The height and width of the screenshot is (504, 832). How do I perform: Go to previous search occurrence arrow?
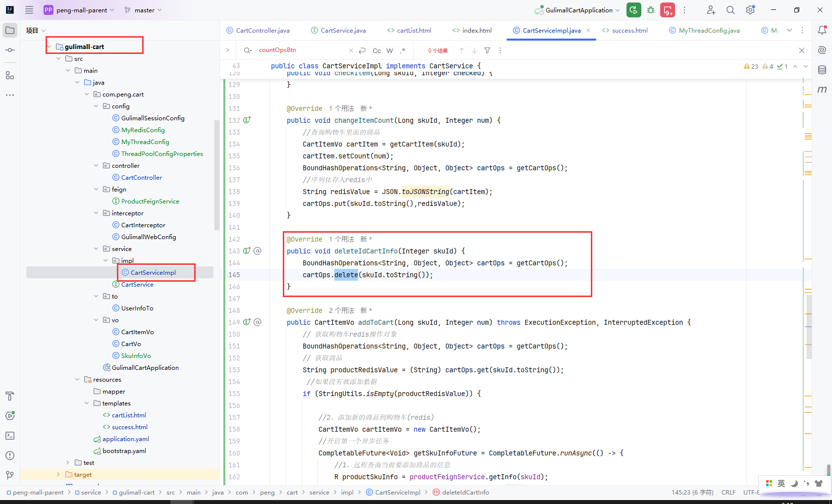[462, 50]
